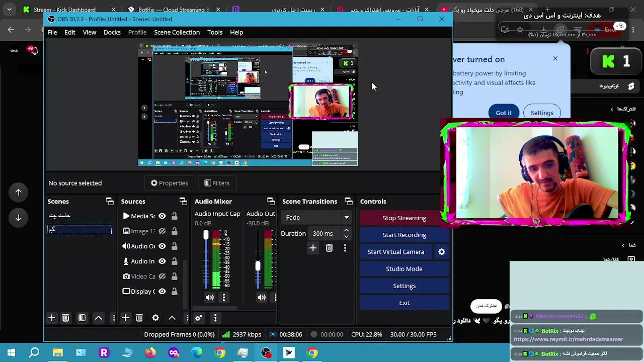
Task: Open reymit.ir link in chat
Action: coord(569,339)
